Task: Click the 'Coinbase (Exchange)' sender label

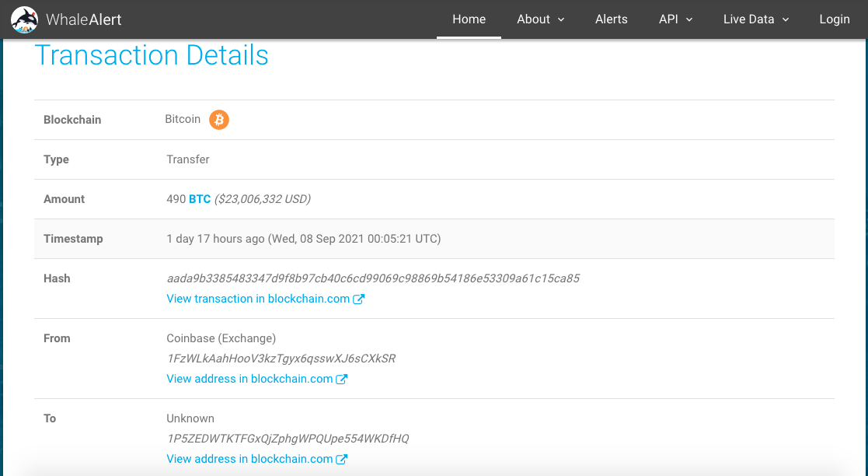Action: click(x=221, y=338)
